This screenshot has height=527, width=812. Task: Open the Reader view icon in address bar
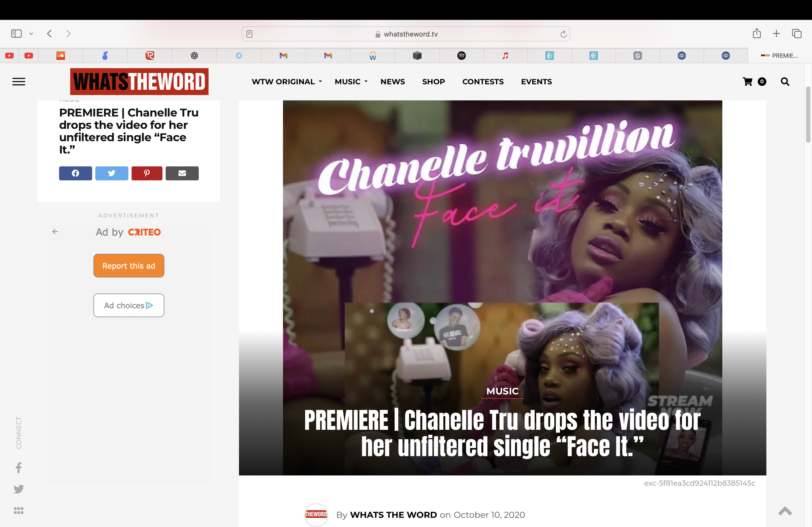pyautogui.click(x=249, y=34)
